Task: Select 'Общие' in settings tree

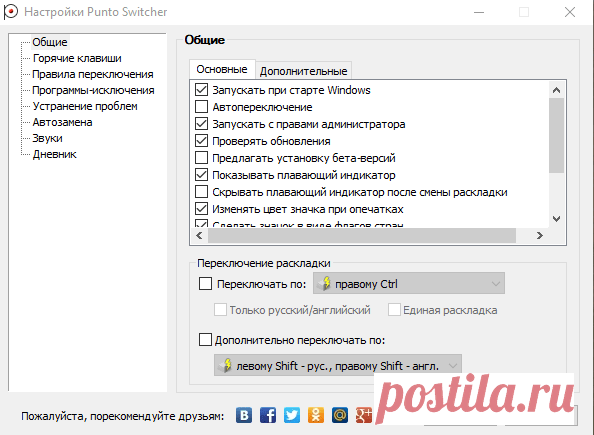Action: pyautogui.click(x=50, y=42)
